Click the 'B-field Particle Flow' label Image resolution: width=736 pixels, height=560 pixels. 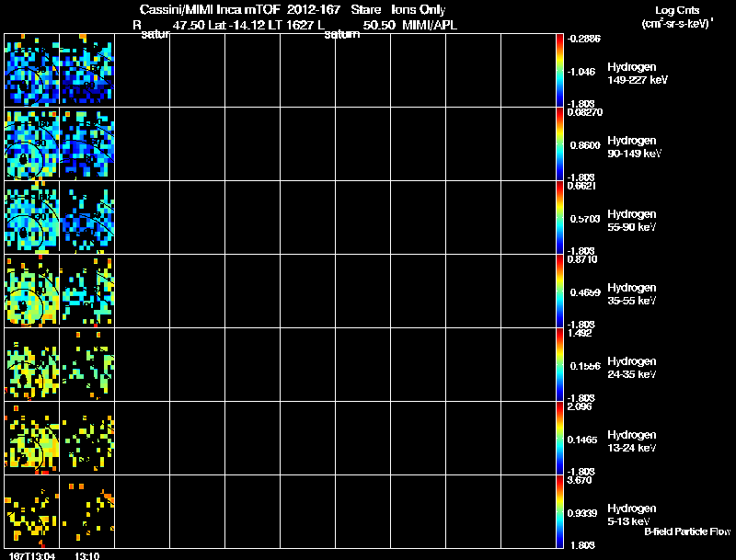pyautogui.click(x=687, y=531)
